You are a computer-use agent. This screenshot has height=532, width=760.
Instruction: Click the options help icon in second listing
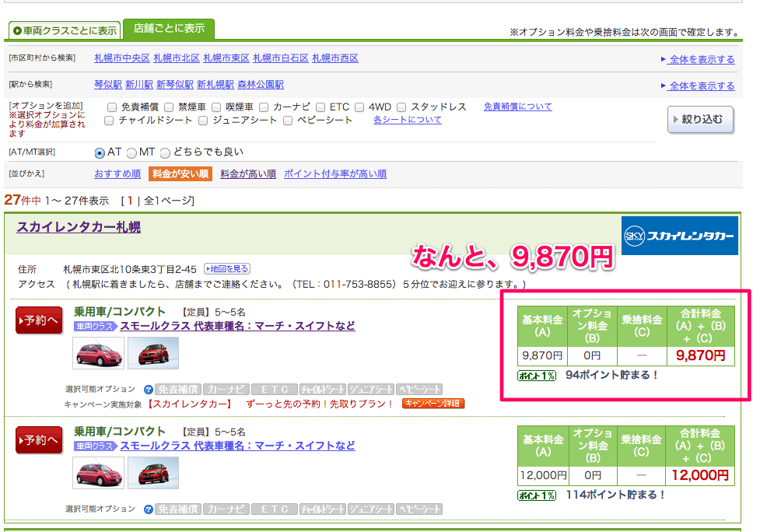[x=149, y=509]
